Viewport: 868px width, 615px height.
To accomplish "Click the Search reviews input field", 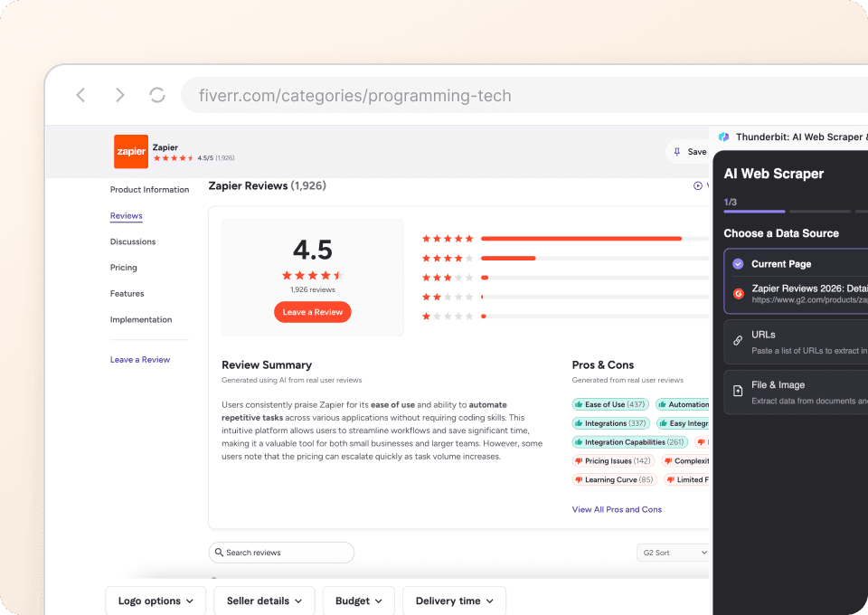I will coord(281,553).
